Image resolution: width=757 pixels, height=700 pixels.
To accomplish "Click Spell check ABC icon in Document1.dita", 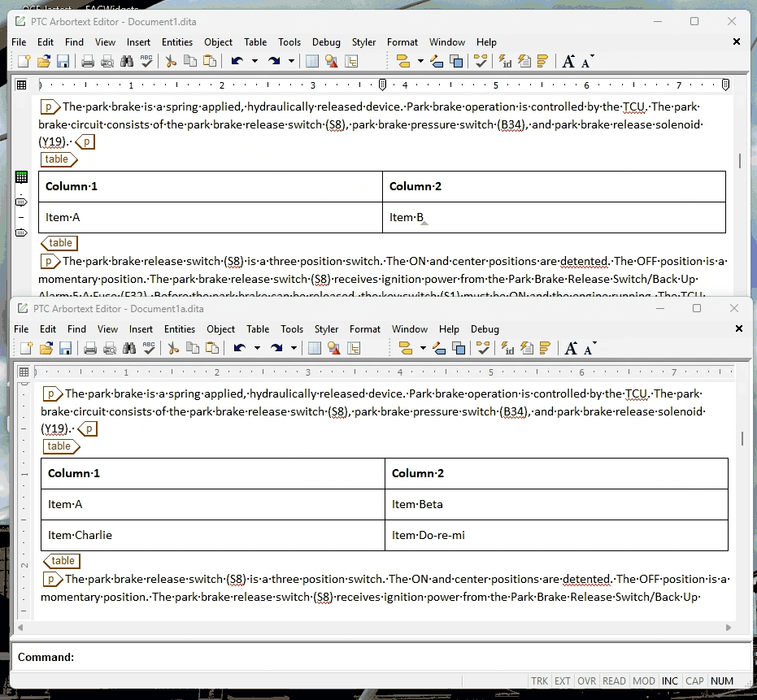I will coord(146,61).
